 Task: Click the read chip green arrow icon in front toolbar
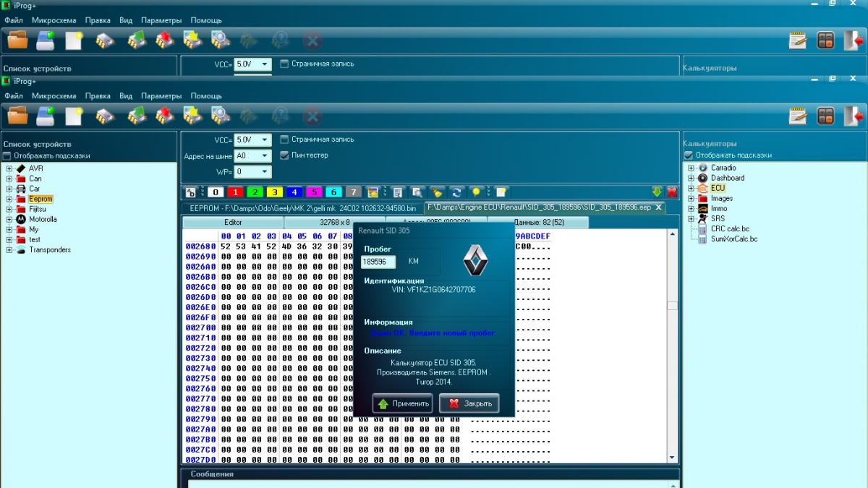pos(137,116)
